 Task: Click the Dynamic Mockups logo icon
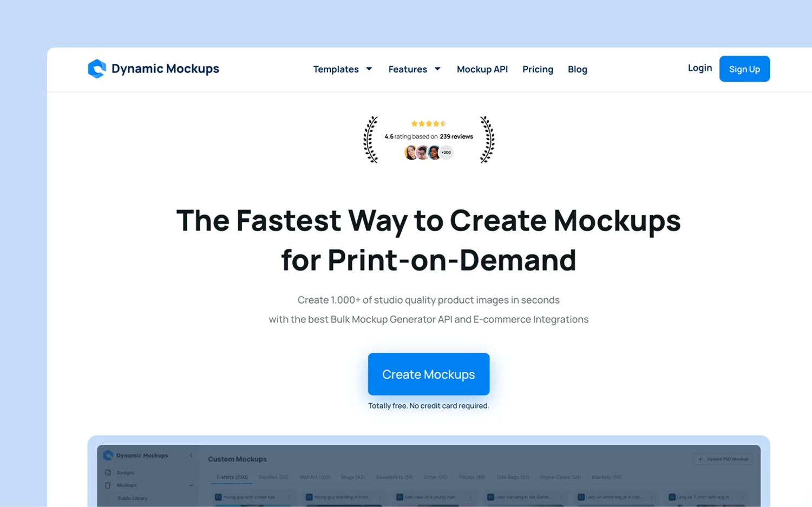point(97,69)
